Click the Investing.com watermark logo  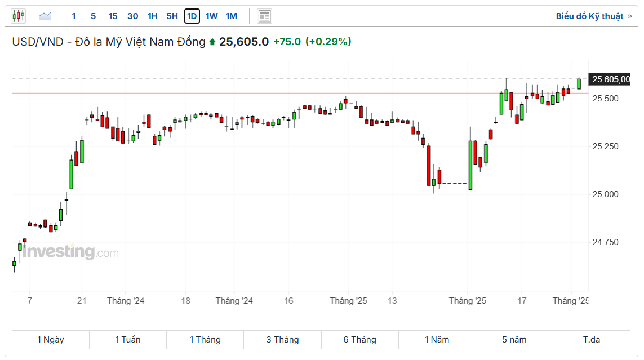coord(71,252)
